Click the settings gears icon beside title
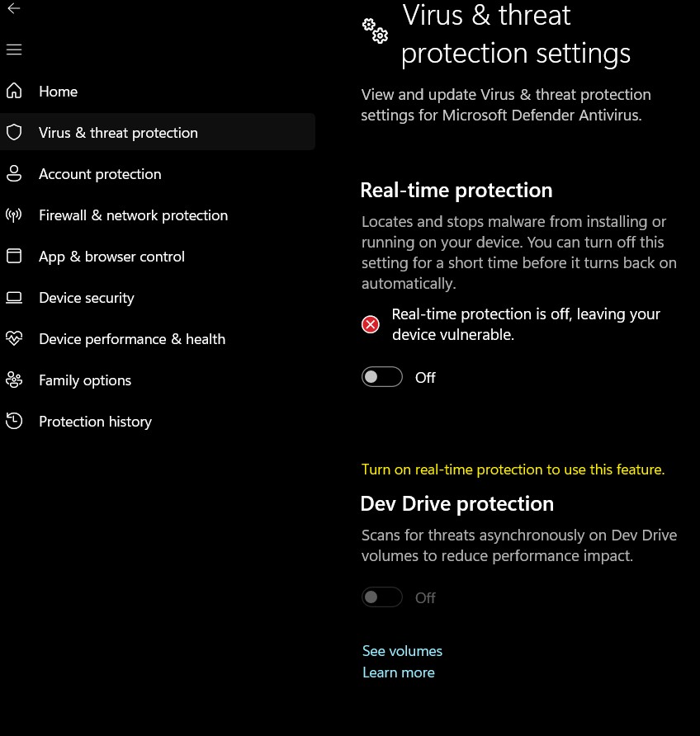 375,31
